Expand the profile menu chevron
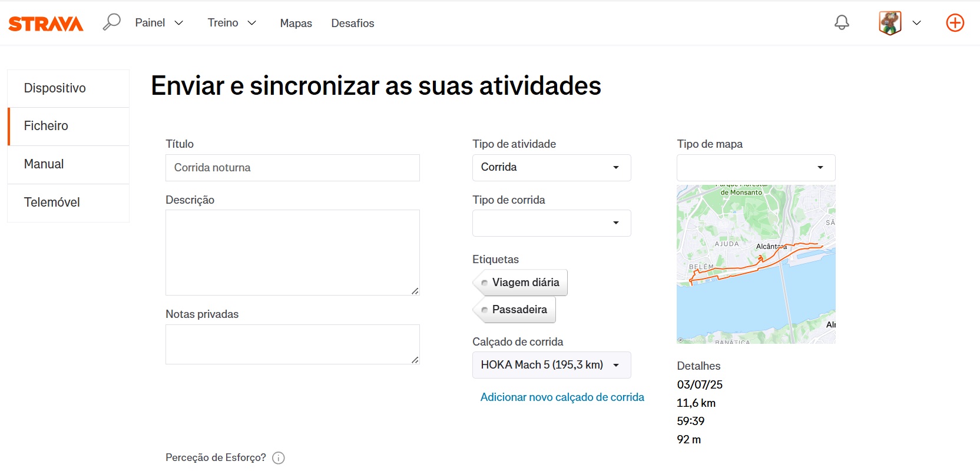Screen dimensions: 980x471 point(916,23)
